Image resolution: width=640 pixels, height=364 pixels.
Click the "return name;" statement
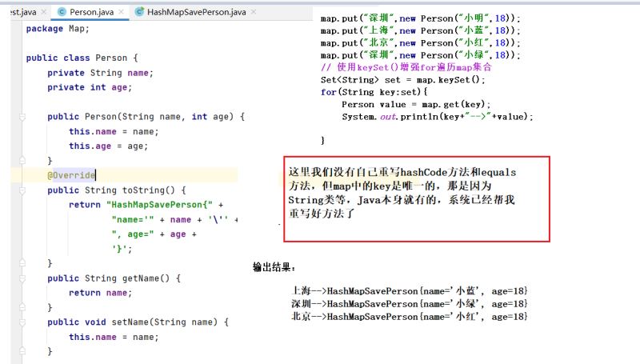click(x=101, y=293)
